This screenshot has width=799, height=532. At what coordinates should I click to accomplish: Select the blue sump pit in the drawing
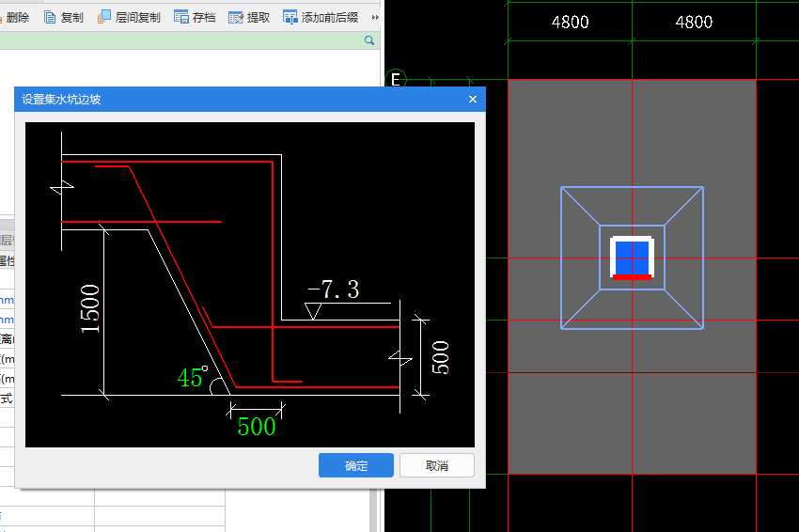point(632,258)
